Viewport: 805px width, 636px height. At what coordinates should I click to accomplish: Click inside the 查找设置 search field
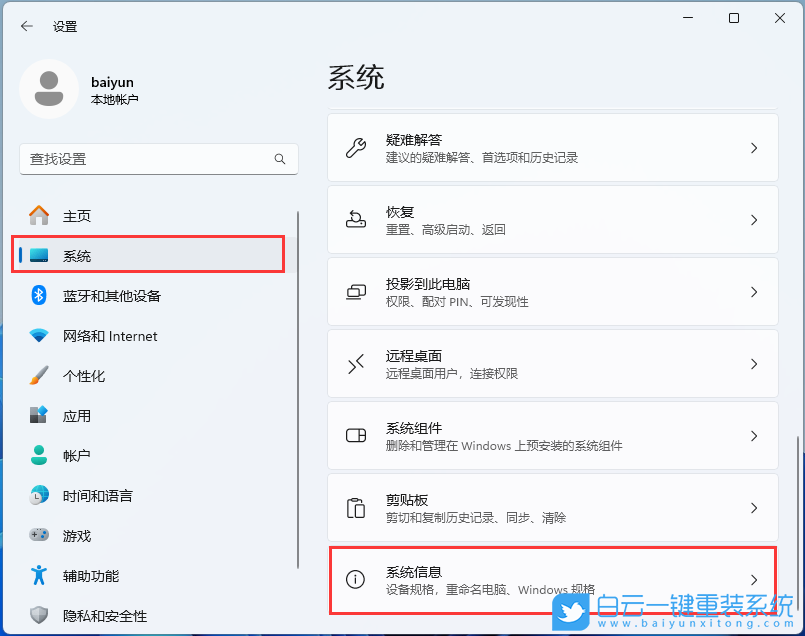(150, 159)
